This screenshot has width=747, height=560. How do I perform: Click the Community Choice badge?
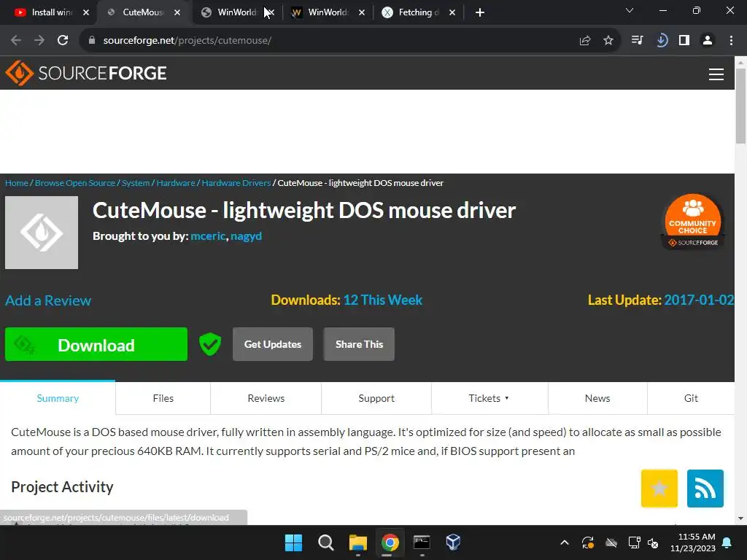pos(693,222)
